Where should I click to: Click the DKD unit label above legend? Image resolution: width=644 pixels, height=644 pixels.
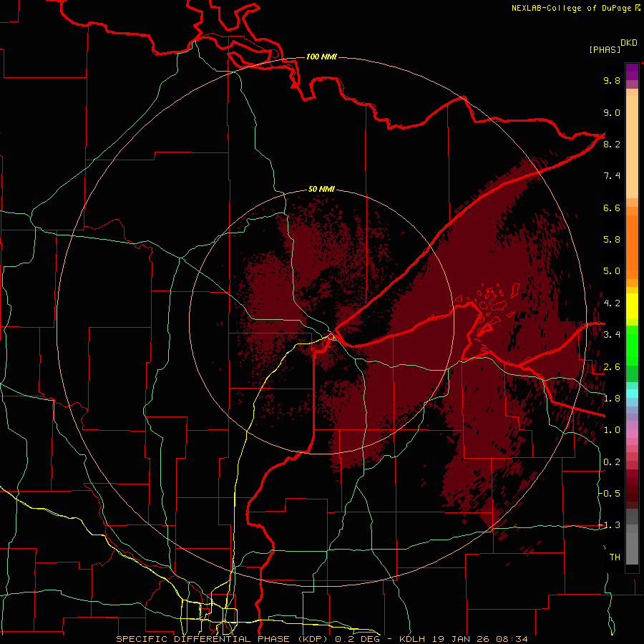pyautogui.click(x=629, y=43)
